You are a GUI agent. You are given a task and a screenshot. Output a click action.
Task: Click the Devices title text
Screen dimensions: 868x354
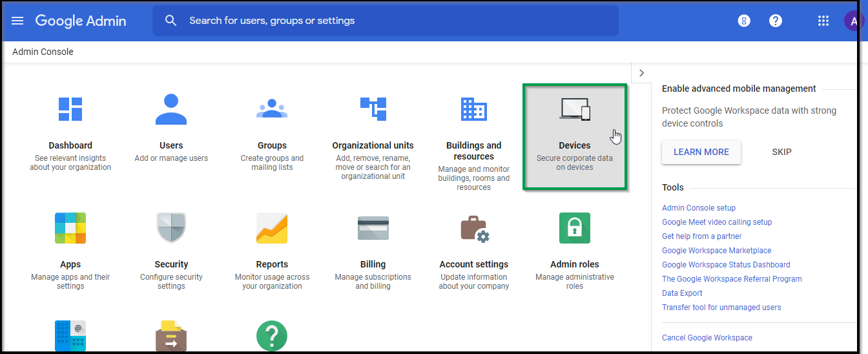575,145
